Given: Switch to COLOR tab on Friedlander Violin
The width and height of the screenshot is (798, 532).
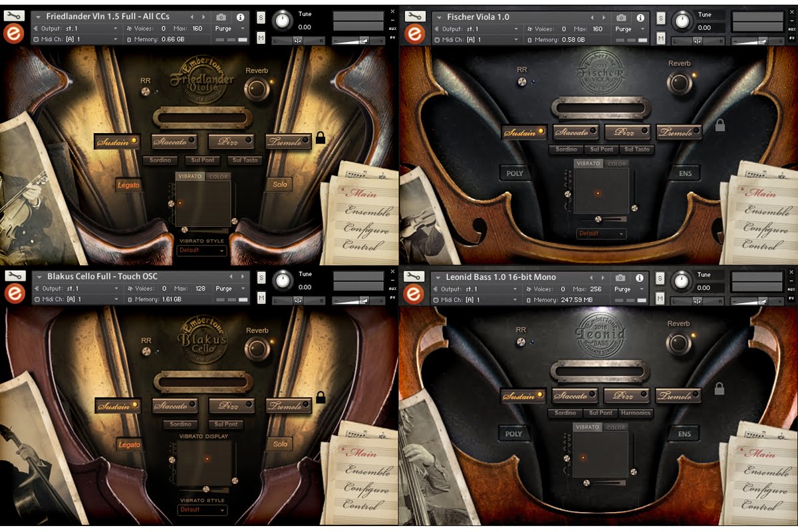Looking at the screenshot, I should [217, 177].
